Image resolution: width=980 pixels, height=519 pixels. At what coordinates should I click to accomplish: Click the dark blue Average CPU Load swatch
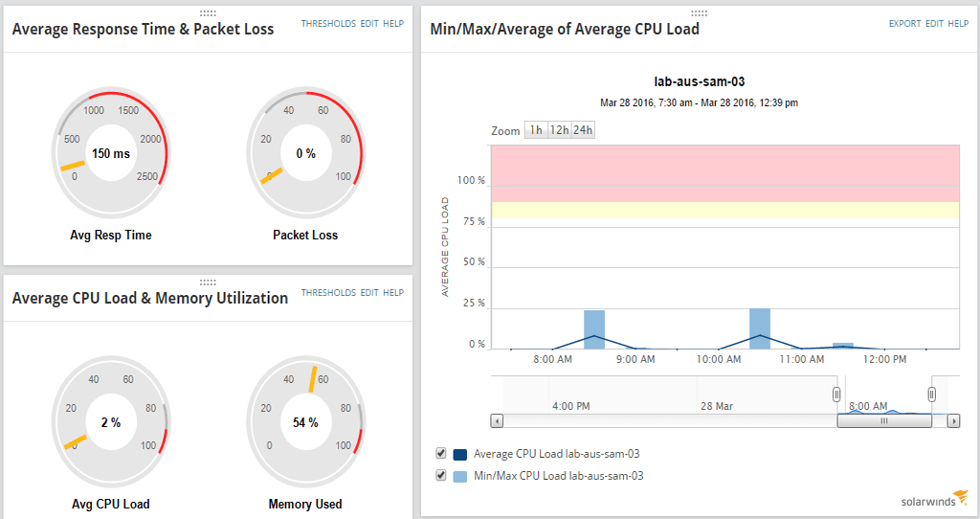tap(460, 454)
